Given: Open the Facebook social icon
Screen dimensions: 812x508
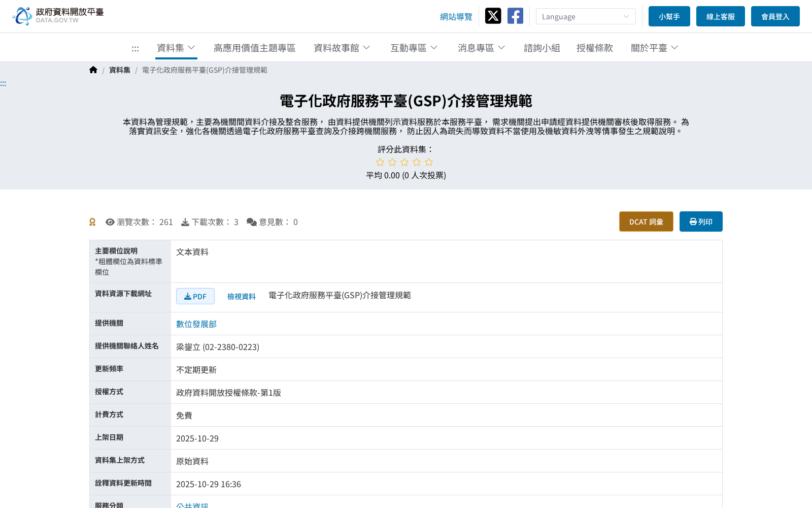Looking at the screenshot, I should pos(515,16).
